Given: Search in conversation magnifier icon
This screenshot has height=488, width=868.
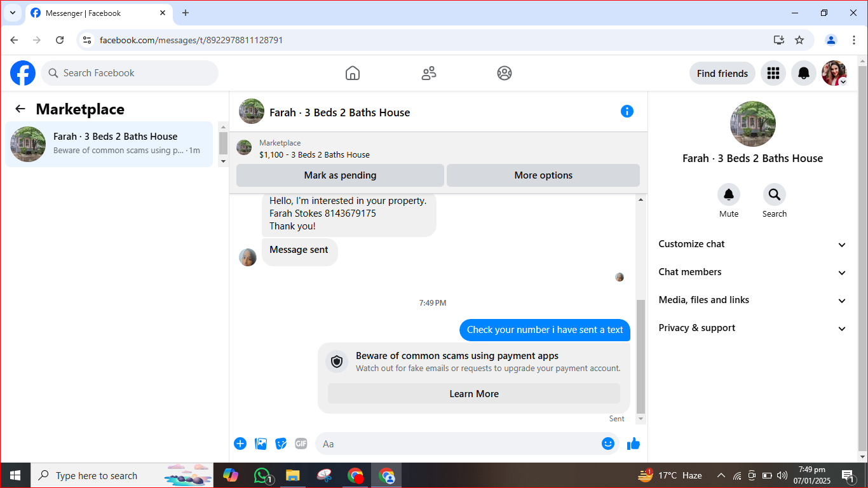Looking at the screenshot, I should 775,194.
